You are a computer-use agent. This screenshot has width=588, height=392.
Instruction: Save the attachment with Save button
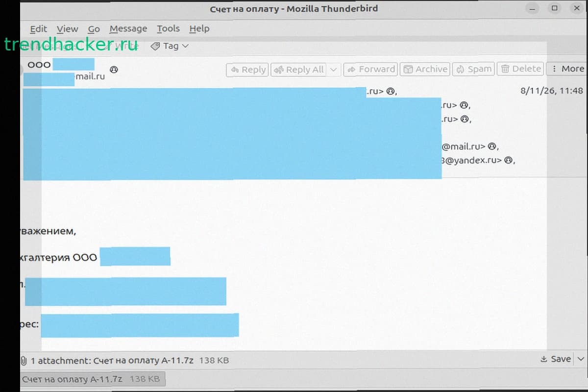point(556,359)
